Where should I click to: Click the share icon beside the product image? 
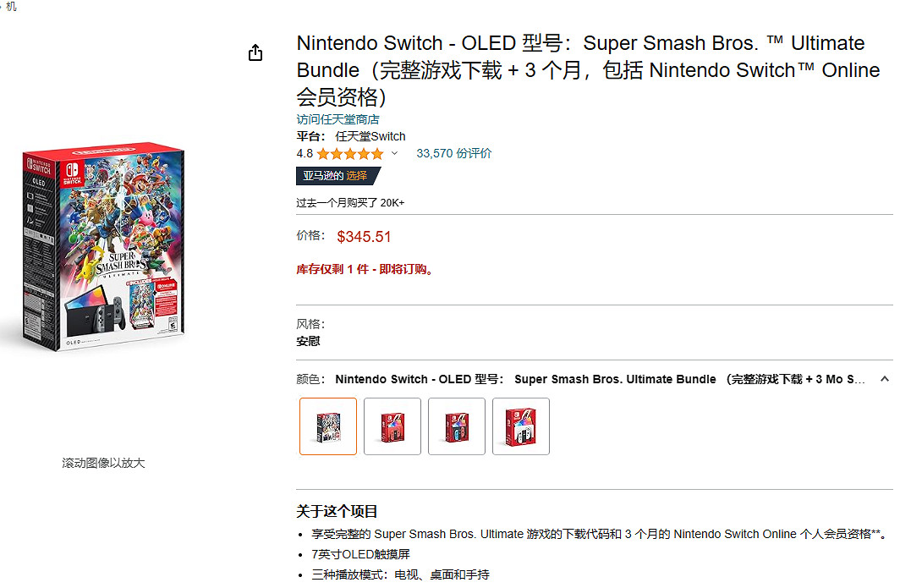click(255, 53)
